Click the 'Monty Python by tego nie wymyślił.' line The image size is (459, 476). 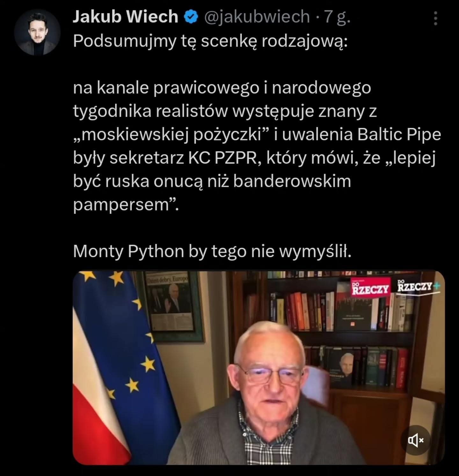coord(212,251)
